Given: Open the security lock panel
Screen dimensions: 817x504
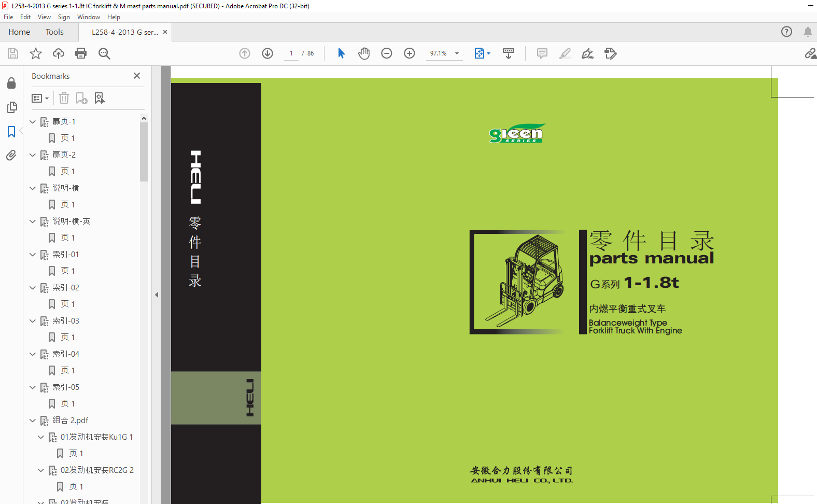Looking at the screenshot, I should (11, 83).
